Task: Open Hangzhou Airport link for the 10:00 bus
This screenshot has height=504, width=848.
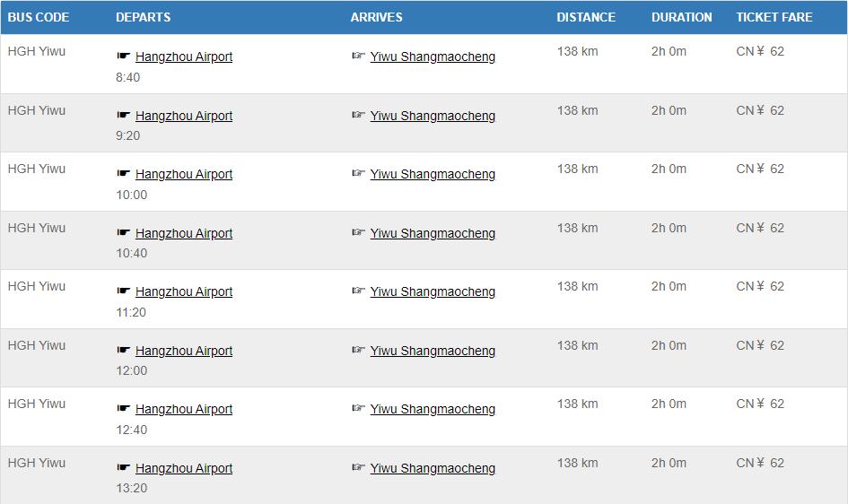Action: [x=184, y=174]
